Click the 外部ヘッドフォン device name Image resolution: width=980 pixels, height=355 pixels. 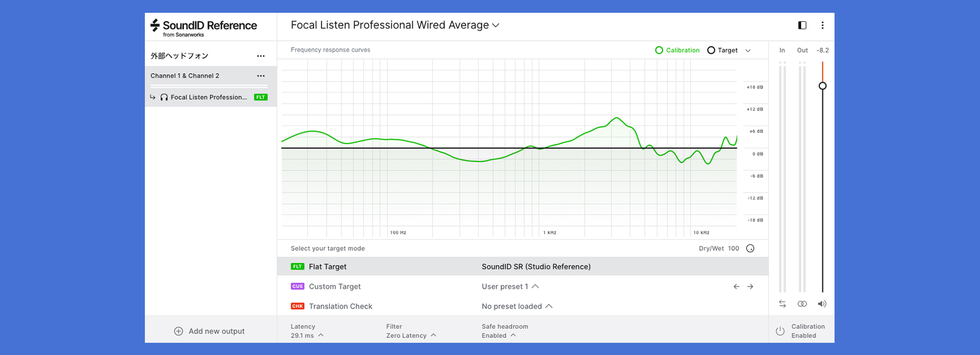[180, 56]
